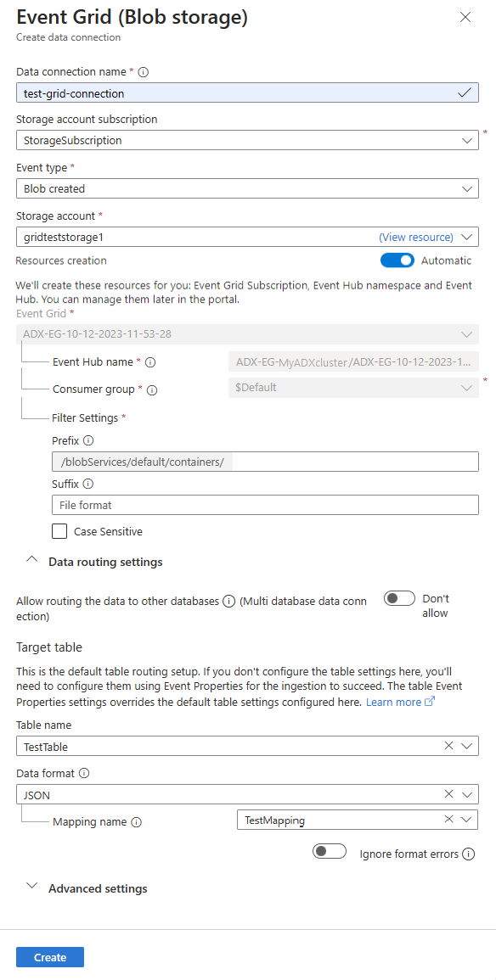Screen dimensions: 496x980
Task: Toggle Resources creation Automatic switch
Action: pyautogui.click(x=397, y=260)
